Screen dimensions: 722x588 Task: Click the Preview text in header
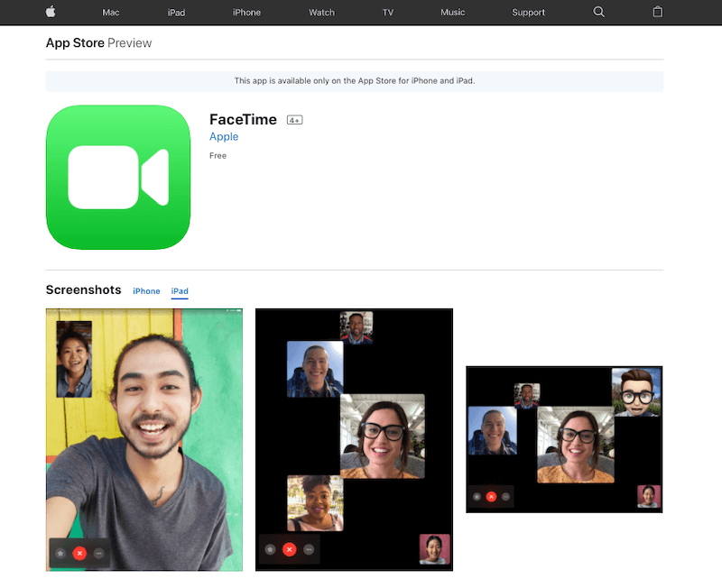pyautogui.click(x=129, y=42)
